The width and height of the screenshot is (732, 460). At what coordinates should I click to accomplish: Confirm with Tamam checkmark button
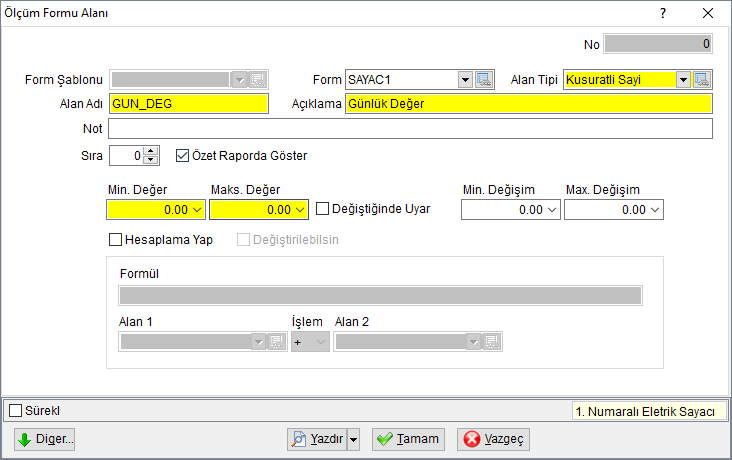pyautogui.click(x=408, y=439)
